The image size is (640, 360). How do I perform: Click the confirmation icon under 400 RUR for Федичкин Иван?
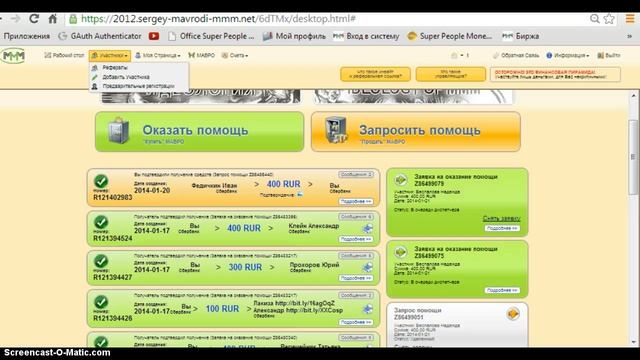pyautogui.click(x=300, y=195)
